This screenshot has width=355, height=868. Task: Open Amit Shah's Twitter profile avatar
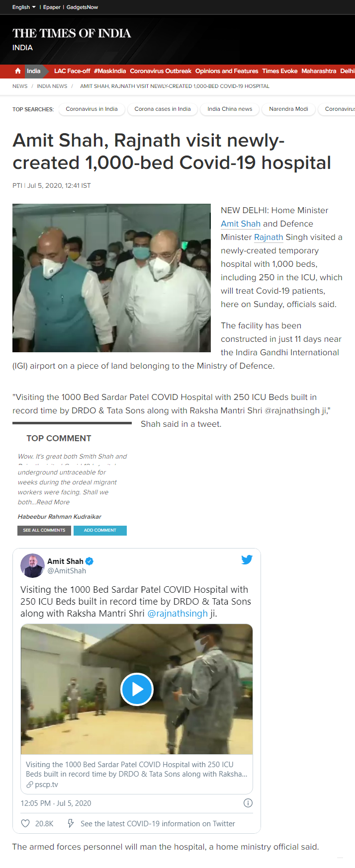coord(32,565)
